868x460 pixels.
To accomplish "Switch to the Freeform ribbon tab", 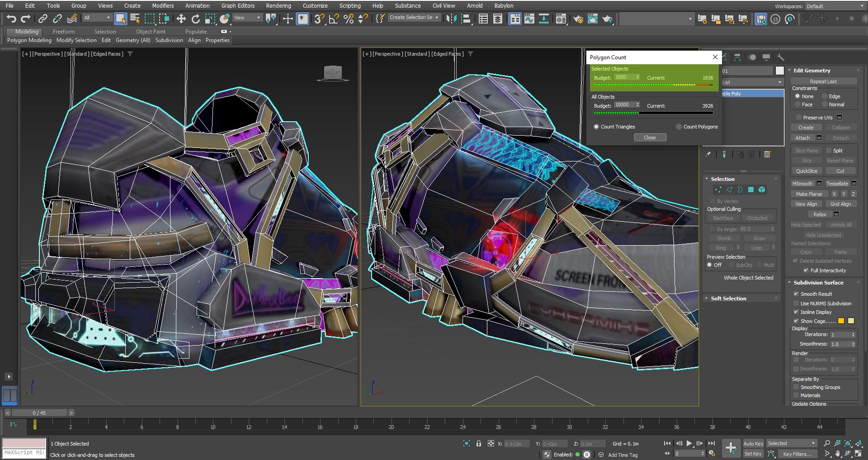I will (x=63, y=32).
